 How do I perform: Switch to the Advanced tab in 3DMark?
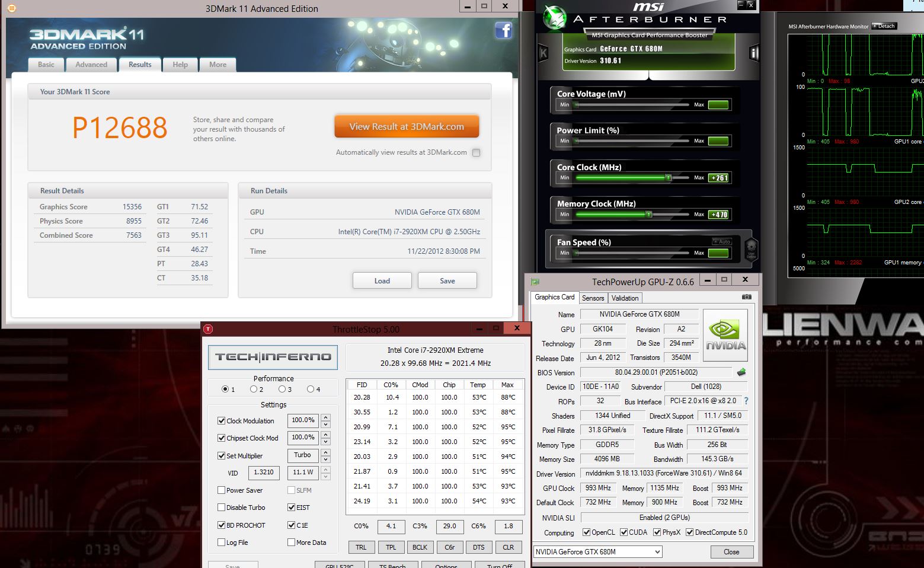pos(91,65)
